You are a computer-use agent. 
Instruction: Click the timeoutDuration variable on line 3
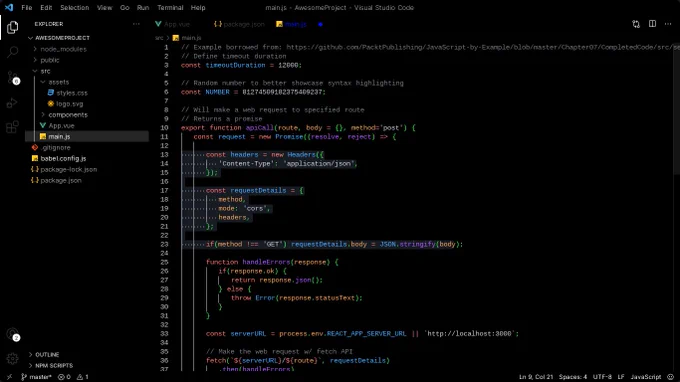(x=235, y=65)
